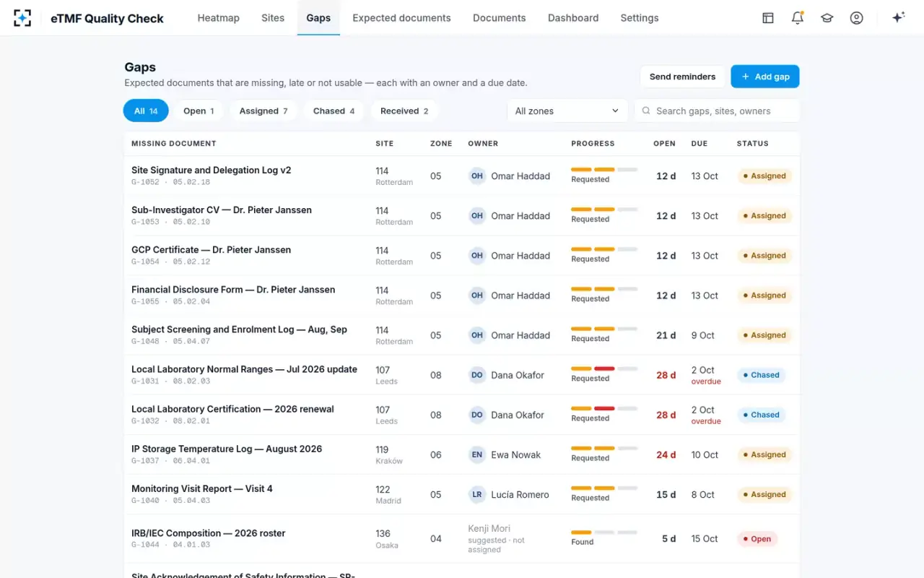Viewport: 924px width, 578px height.
Task: Select the Sub-Investigator CV — Dr. Pieter Janssen row
Action: pos(462,216)
